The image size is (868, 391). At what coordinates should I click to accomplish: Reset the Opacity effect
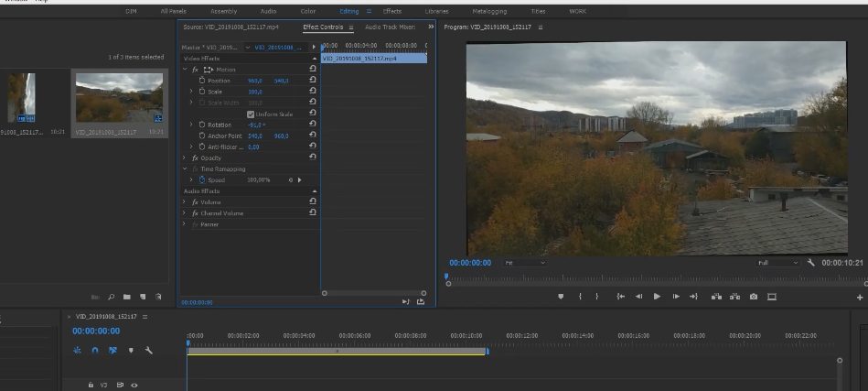[x=313, y=157]
